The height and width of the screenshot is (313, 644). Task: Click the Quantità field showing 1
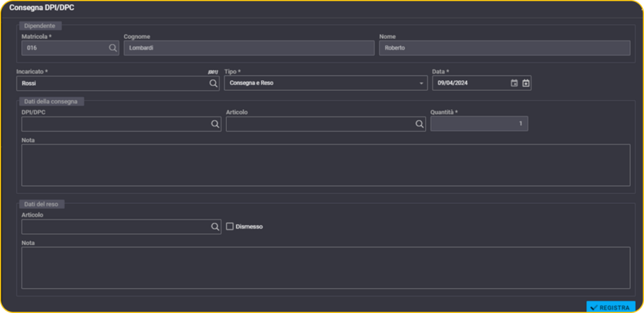tap(479, 123)
